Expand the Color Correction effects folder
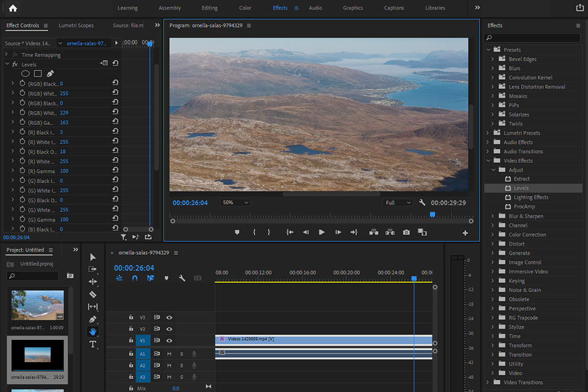Image resolution: width=588 pixels, height=392 pixels. (493, 235)
